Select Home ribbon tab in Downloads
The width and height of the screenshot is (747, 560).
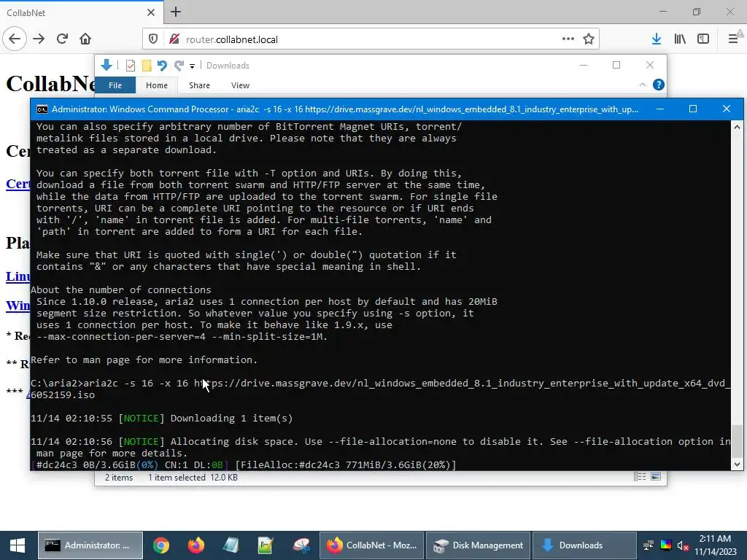(157, 85)
